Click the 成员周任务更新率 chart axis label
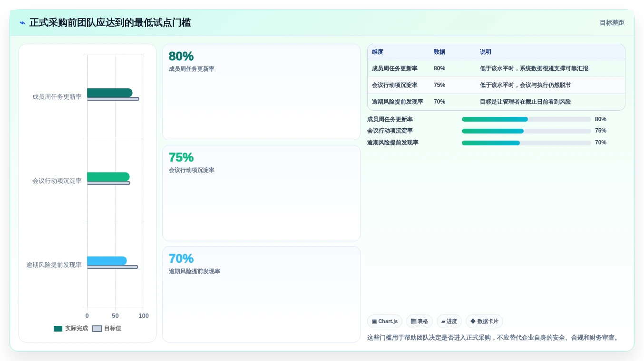This screenshot has width=644, height=361. (57, 97)
